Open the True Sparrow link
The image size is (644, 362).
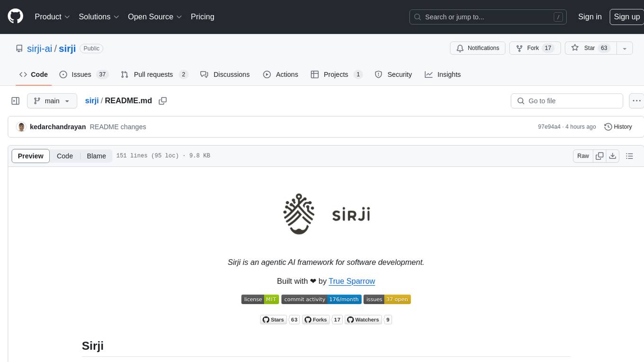[x=352, y=281]
